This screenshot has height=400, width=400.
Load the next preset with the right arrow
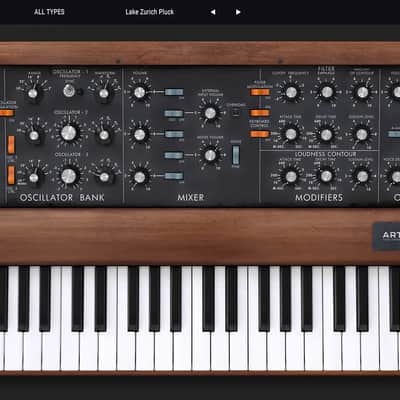pyautogui.click(x=238, y=12)
